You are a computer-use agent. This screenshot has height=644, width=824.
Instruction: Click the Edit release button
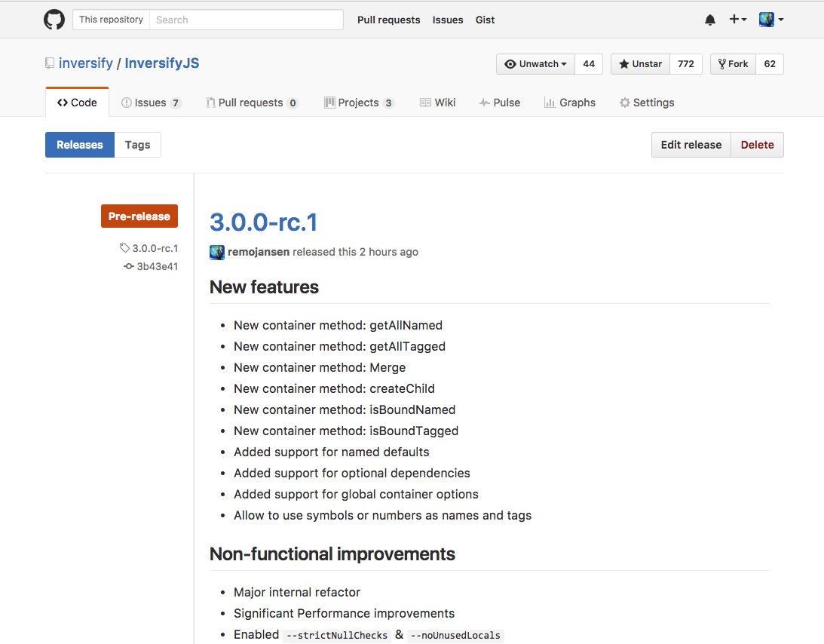pyautogui.click(x=691, y=145)
